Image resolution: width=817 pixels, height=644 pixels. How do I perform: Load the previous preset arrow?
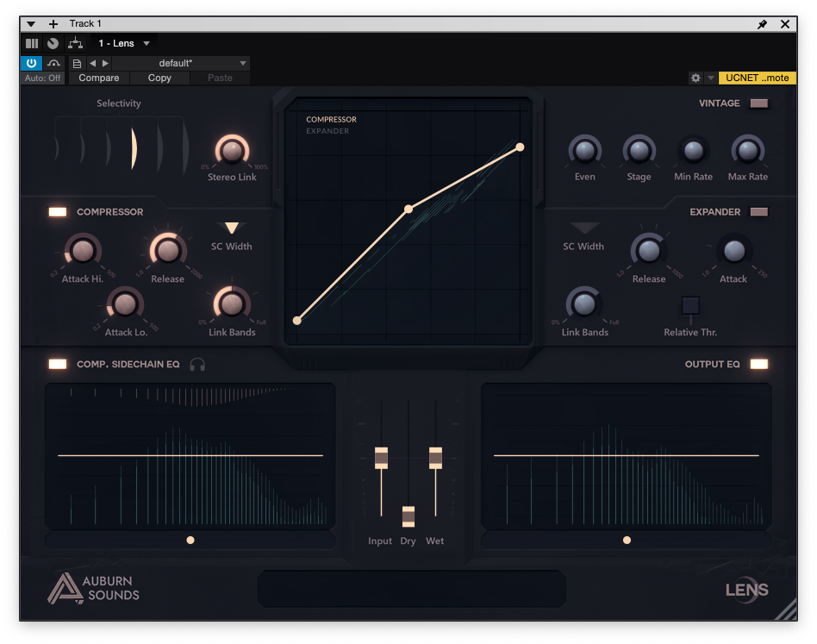tap(92, 63)
